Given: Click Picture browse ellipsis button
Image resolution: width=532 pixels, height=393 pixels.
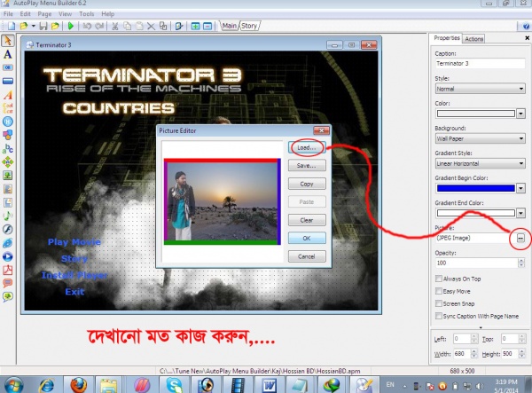Looking at the screenshot, I should [x=520, y=238].
